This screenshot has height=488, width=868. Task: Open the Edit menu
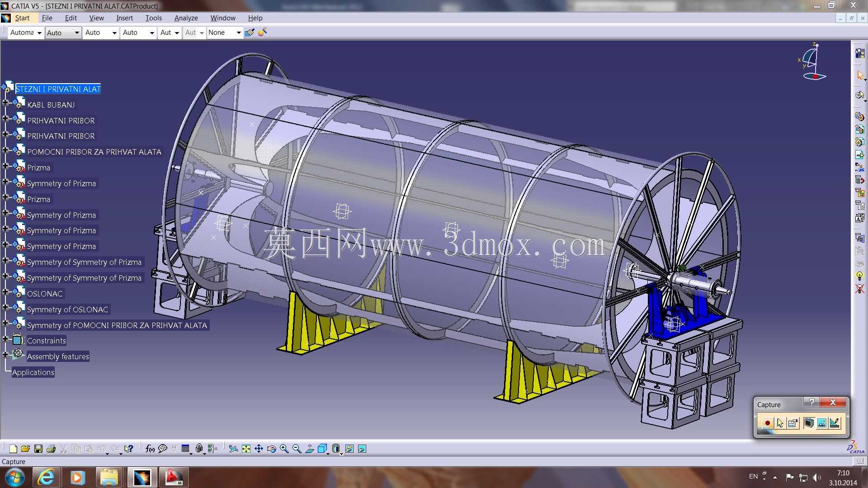[71, 18]
